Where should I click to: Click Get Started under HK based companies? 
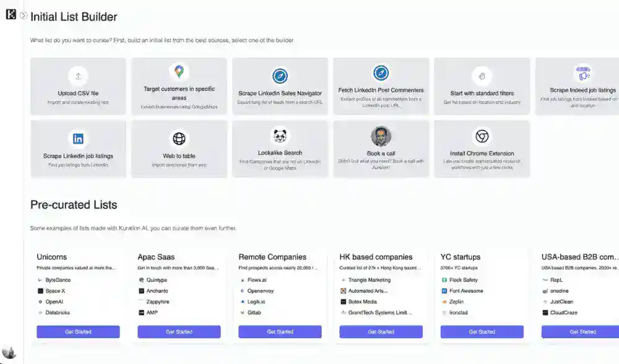click(381, 332)
